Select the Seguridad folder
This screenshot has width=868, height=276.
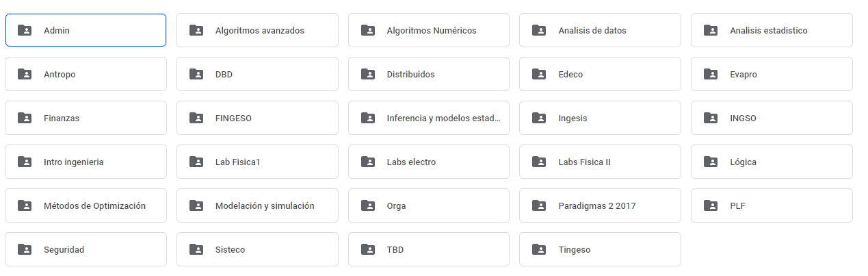(x=86, y=249)
